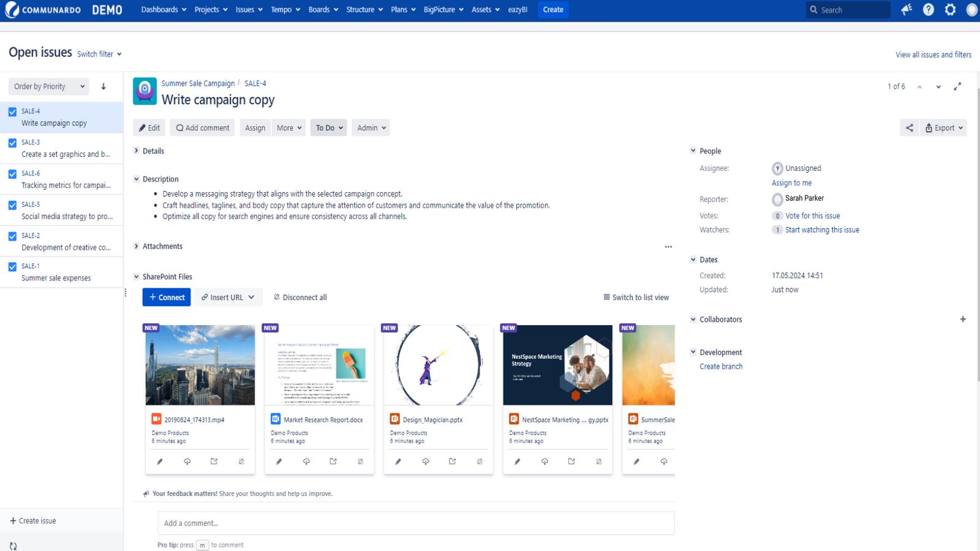The image size is (980, 551).
Task: Toggle checkbox for SALE-1 Summer sale expenses
Action: pos(12,267)
